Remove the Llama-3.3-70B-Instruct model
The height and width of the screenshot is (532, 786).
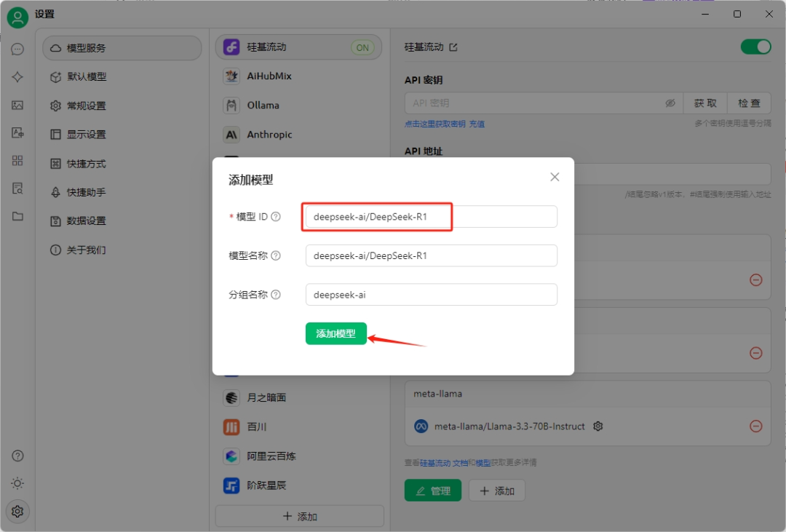point(756,426)
